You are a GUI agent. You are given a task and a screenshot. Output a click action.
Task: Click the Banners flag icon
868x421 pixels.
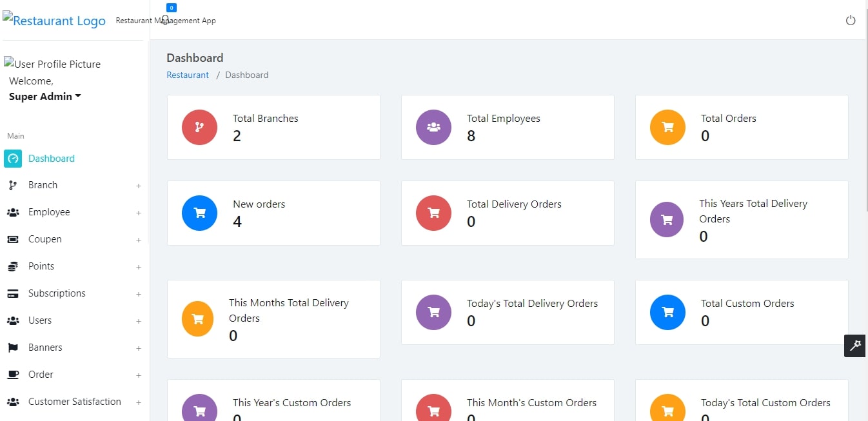coord(12,348)
